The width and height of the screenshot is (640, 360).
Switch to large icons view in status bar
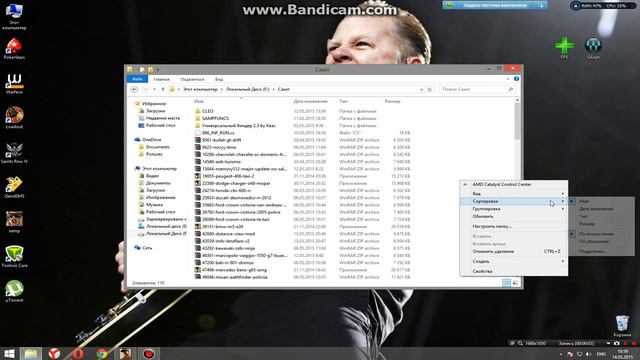515,282
